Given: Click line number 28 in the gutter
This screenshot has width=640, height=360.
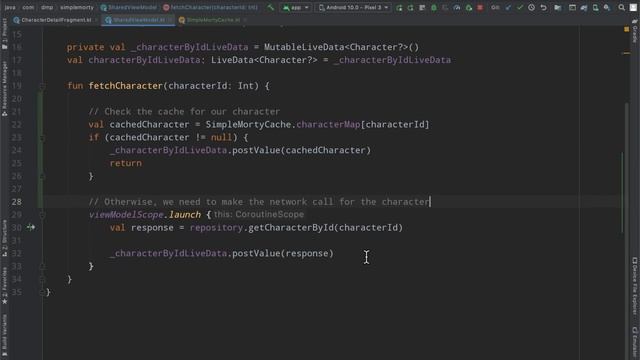Looking at the screenshot, I should click(x=17, y=202).
